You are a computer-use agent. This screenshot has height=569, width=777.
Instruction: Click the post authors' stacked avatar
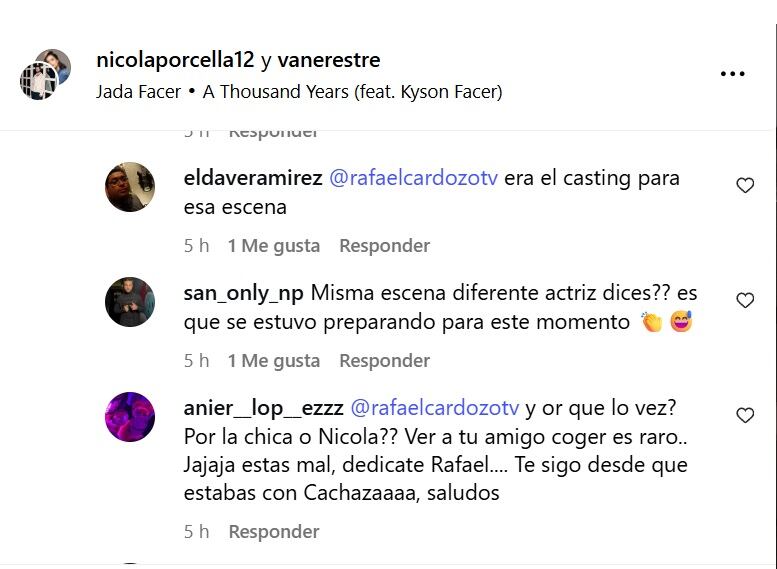45,74
